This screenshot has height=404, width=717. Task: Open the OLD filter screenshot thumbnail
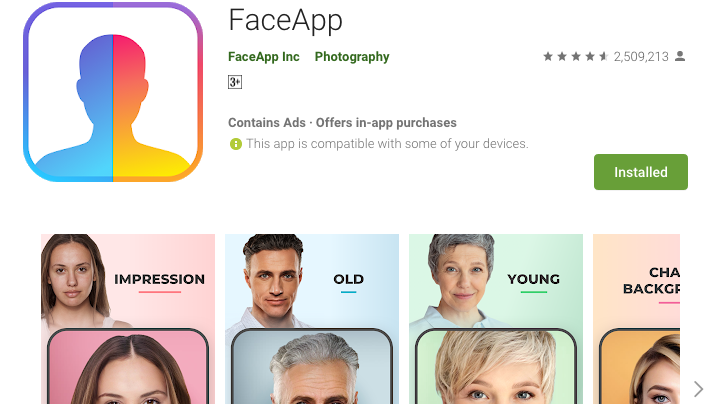312,319
